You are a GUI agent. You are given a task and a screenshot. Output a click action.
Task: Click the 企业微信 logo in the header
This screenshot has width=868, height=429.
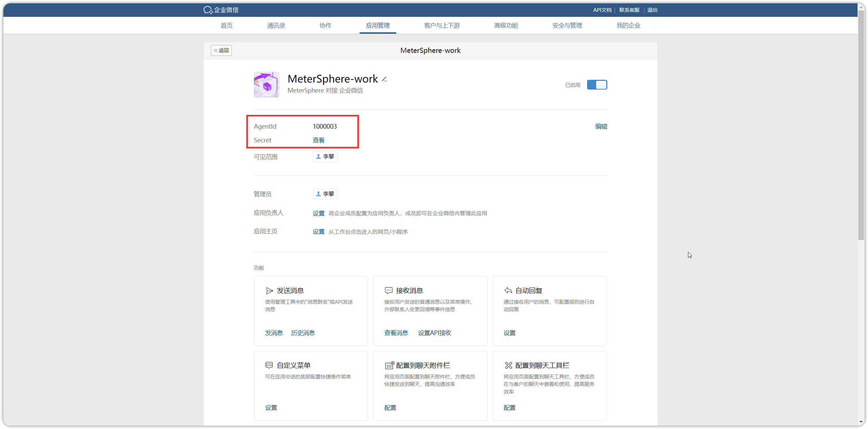coord(221,10)
